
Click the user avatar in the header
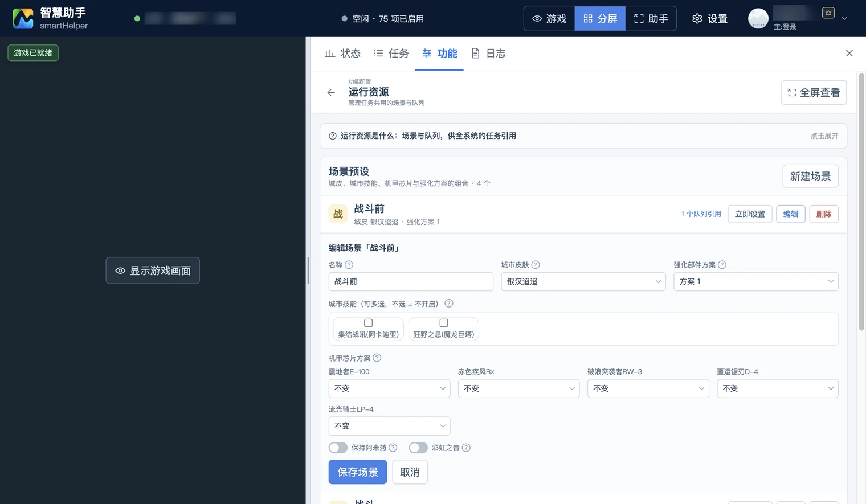(x=758, y=18)
